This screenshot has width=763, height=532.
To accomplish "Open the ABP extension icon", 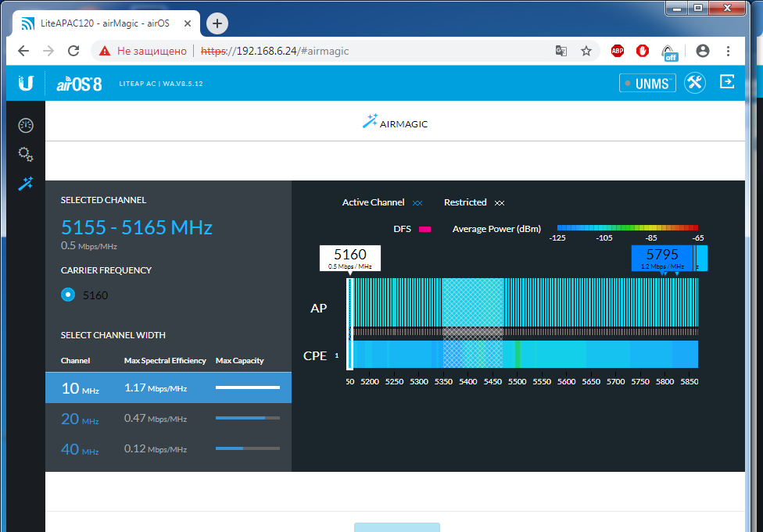I will [x=618, y=51].
